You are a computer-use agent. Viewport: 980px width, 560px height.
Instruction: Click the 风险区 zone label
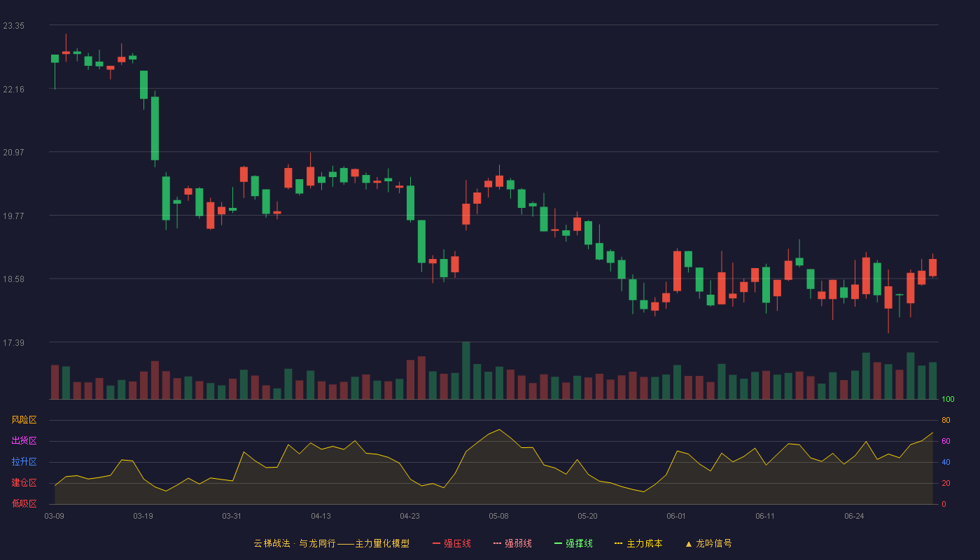24,420
